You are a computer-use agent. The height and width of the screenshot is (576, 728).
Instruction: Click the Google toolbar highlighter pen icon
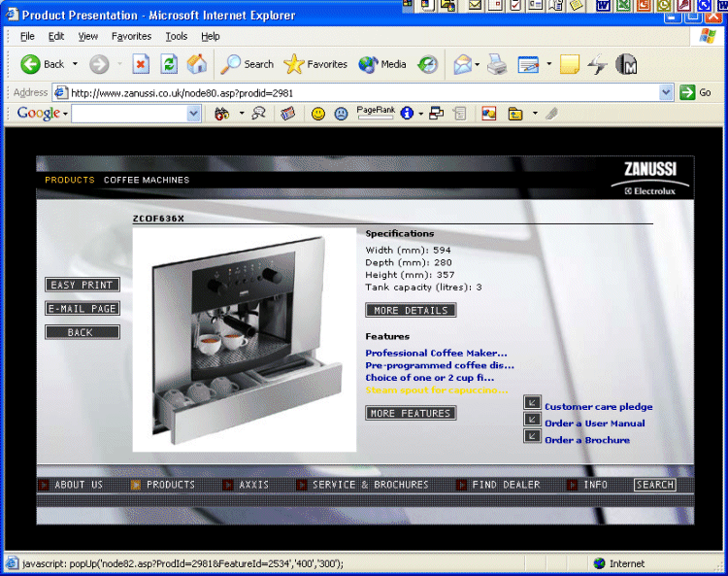click(551, 114)
